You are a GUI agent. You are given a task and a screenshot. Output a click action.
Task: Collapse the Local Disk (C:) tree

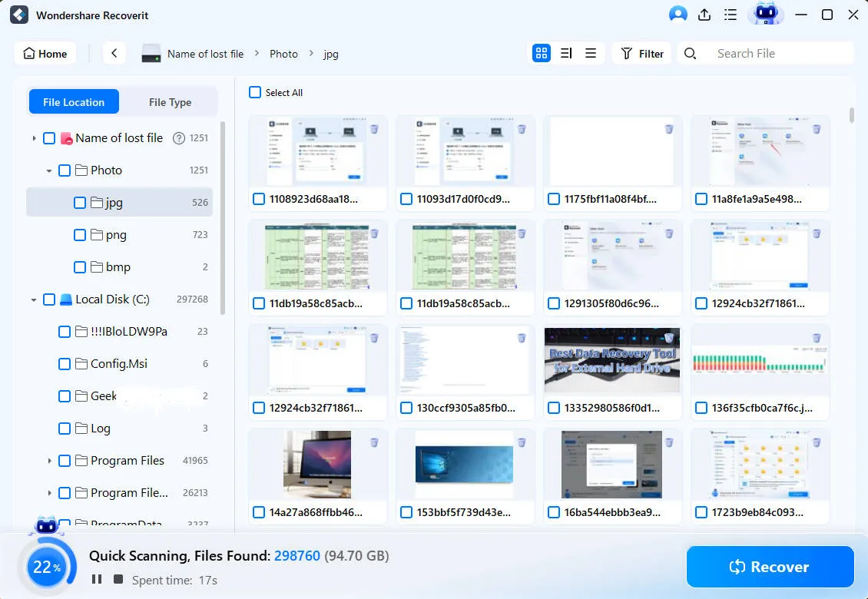[32, 299]
